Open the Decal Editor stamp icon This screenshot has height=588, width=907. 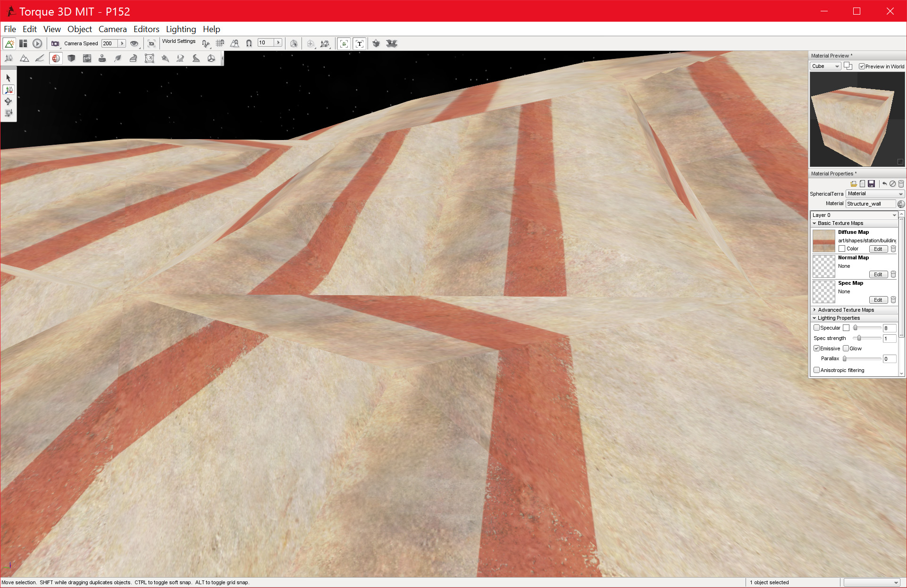point(102,58)
